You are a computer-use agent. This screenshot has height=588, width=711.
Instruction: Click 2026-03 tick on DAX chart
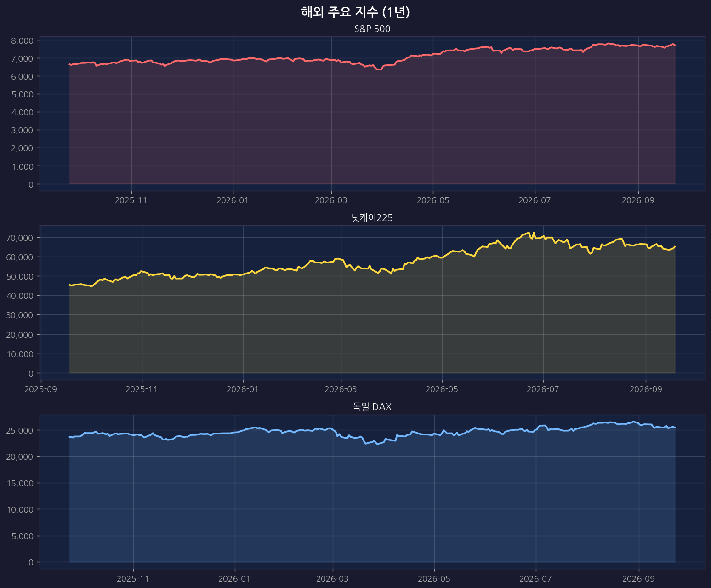pyautogui.click(x=333, y=578)
